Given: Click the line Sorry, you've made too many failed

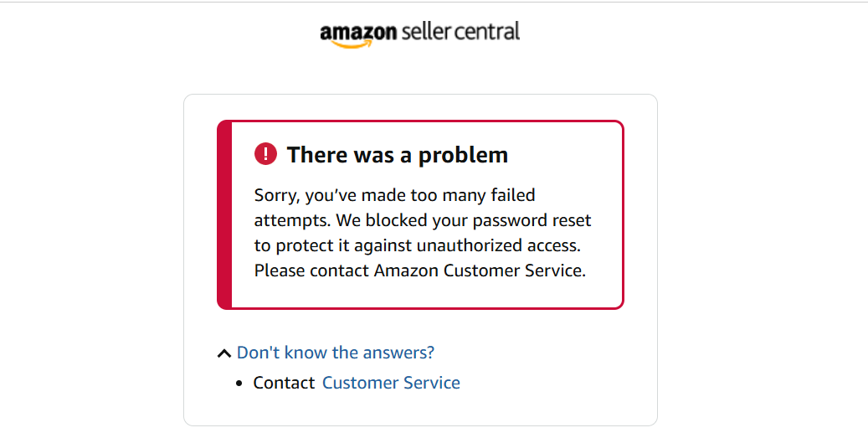Looking at the screenshot, I should click(x=395, y=195).
